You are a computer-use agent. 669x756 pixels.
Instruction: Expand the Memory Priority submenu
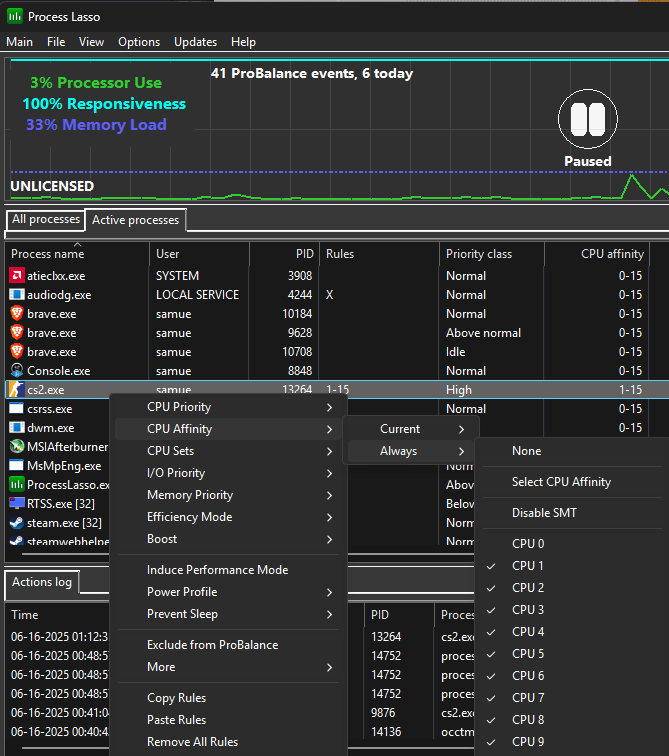(x=228, y=495)
